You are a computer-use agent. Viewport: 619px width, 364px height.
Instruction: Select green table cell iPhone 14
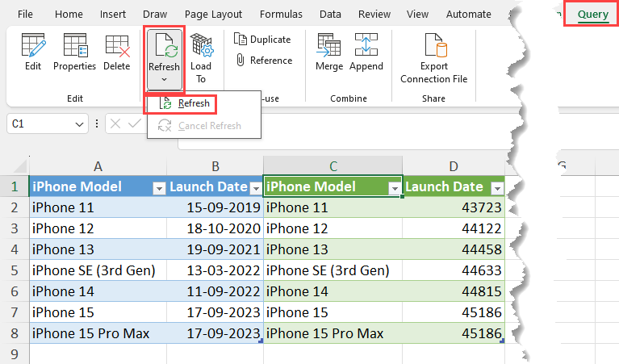pos(333,291)
